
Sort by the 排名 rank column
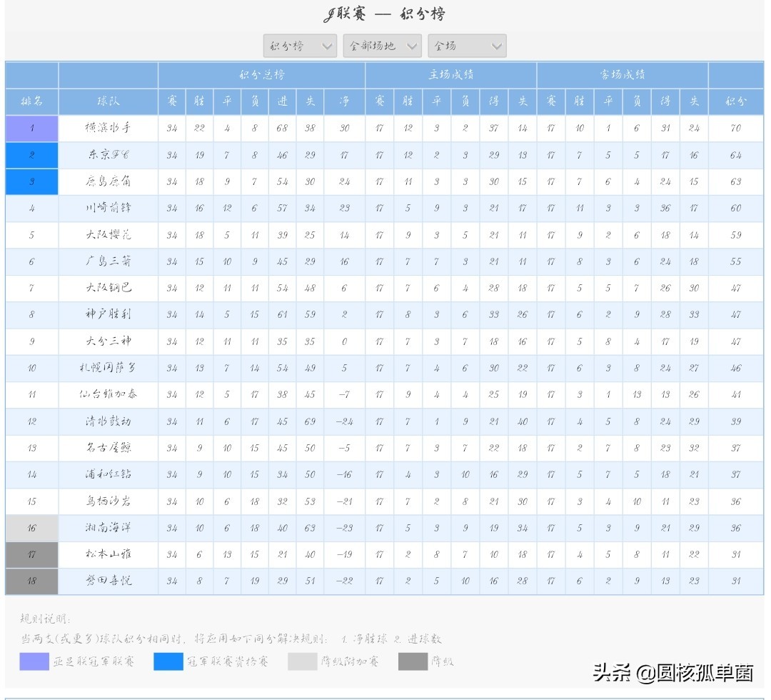pos(31,101)
